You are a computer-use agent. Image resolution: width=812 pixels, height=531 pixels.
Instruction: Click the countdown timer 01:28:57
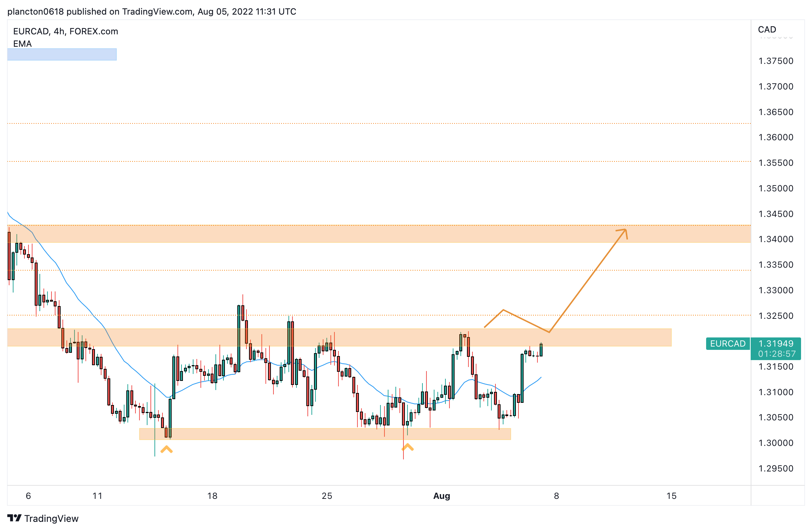pyautogui.click(x=777, y=354)
